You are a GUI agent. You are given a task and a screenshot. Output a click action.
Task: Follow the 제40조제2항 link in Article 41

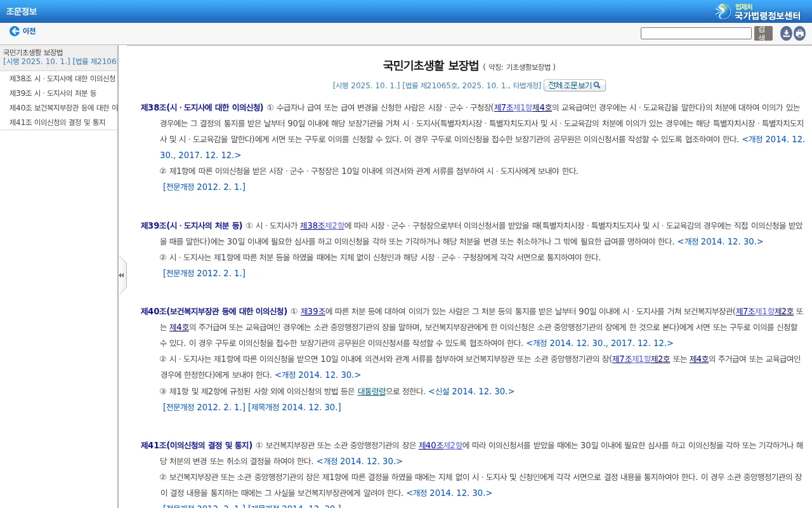tap(440, 445)
